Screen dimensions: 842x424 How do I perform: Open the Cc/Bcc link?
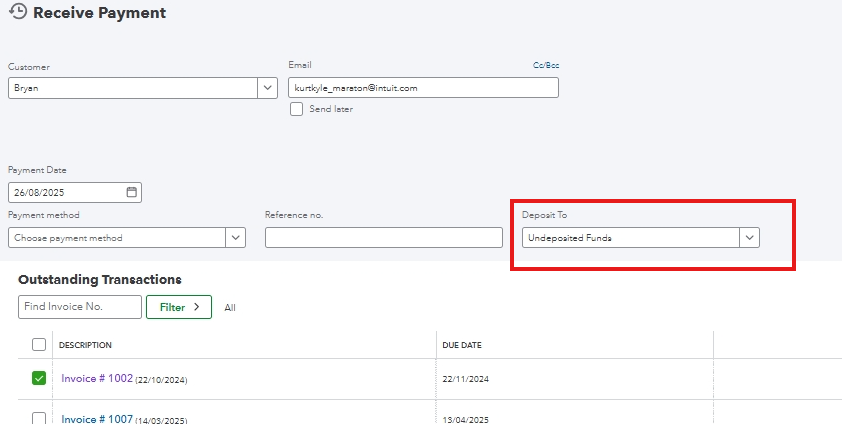point(546,66)
